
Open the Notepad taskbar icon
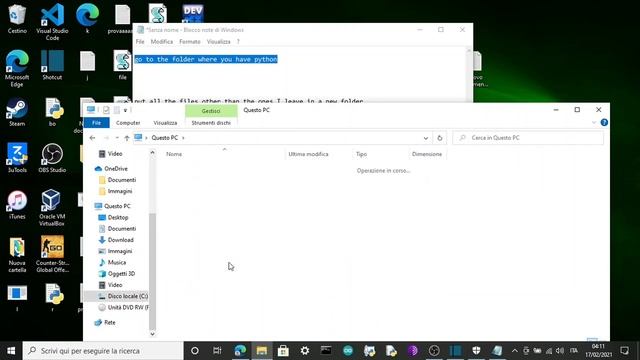click(x=497, y=351)
